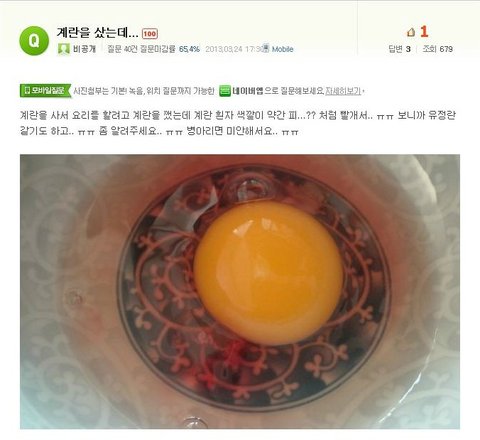The image size is (480, 440).
Task: Open the attached egg yolk photo
Action: pos(240,291)
